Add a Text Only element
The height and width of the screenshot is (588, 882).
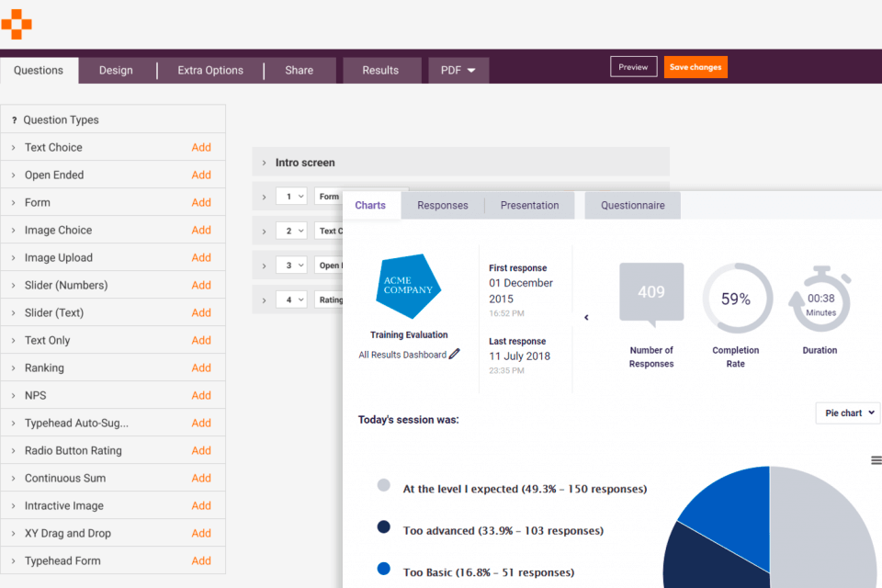(x=201, y=341)
